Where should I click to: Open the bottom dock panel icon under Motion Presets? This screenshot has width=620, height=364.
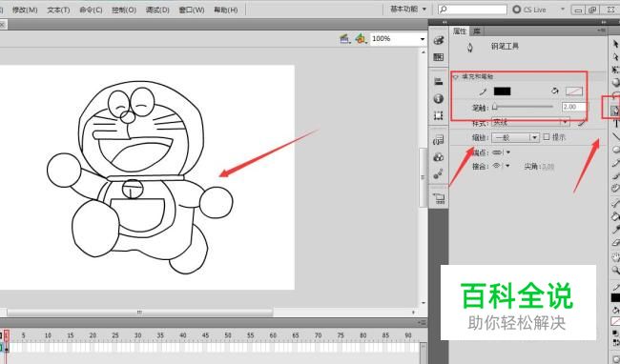pos(439,198)
